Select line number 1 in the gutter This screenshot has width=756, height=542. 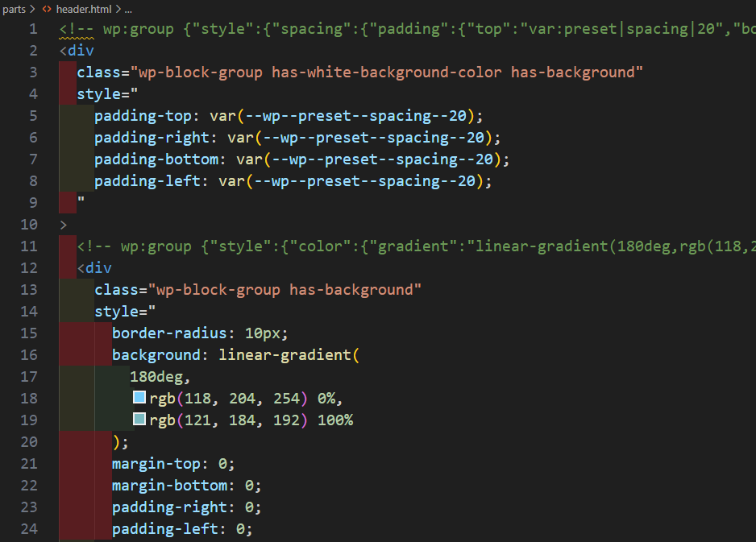click(32, 29)
